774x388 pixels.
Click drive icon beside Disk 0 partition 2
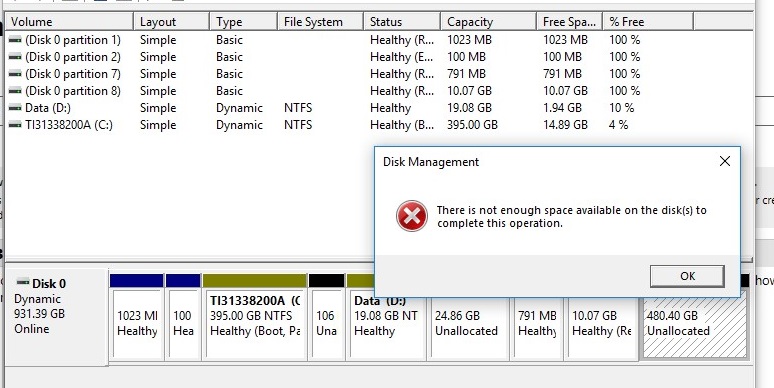point(15,57)
